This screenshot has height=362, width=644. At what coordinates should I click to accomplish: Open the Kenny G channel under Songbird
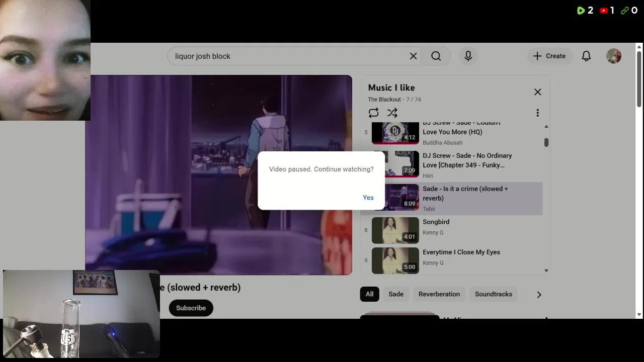[433, 233]
